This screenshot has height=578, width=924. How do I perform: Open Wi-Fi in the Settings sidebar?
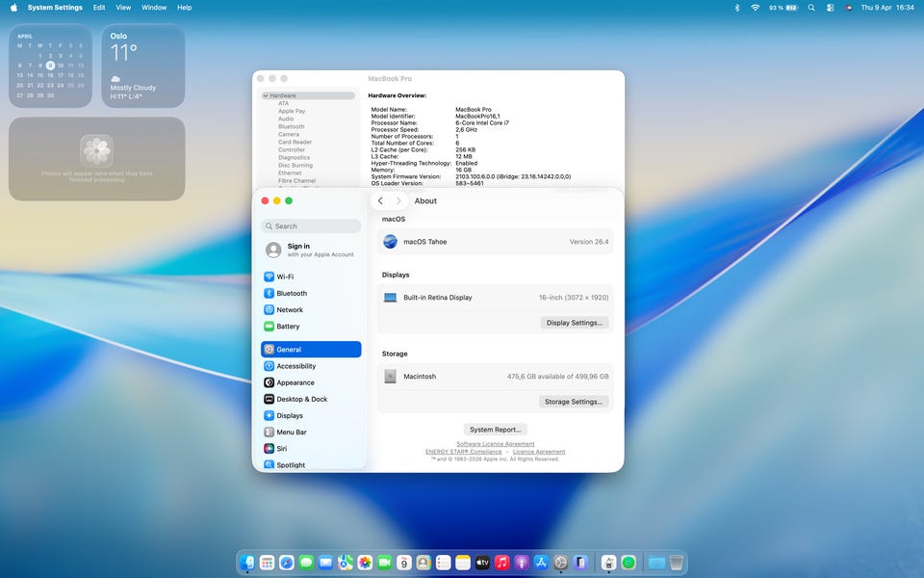pyautogui.click(x=311, y=276)
